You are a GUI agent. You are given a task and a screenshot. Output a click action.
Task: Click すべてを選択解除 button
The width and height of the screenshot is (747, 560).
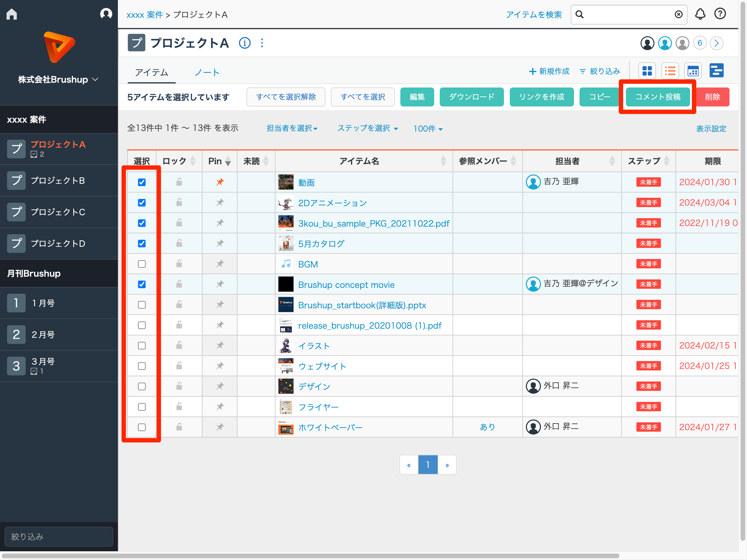[286, 97]
